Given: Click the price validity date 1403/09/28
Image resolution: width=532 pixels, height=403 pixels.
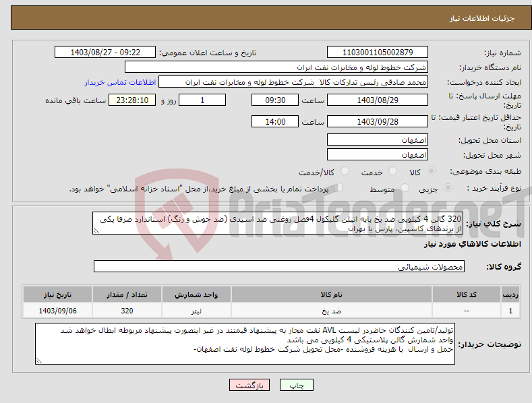Looking at the screenshot, I should coord(378,121).
